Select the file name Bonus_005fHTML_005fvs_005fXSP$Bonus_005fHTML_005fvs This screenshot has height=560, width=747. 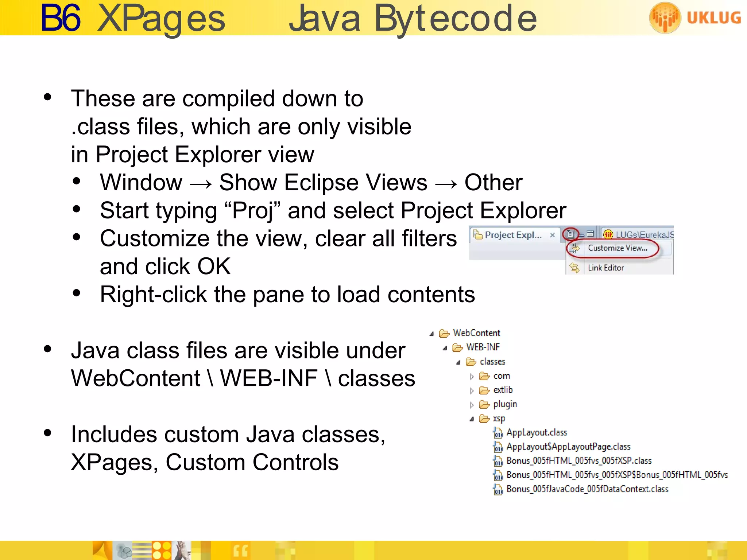coord(617,475)
